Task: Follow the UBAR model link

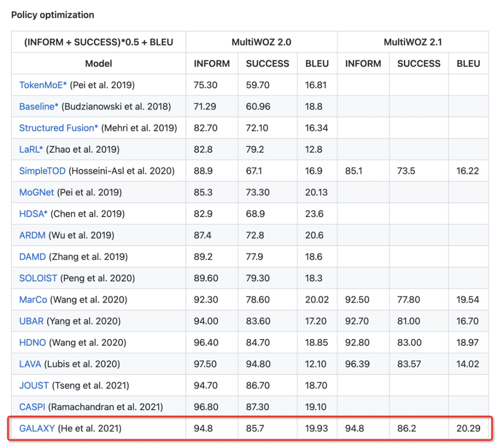Action: tap(31, 321)
